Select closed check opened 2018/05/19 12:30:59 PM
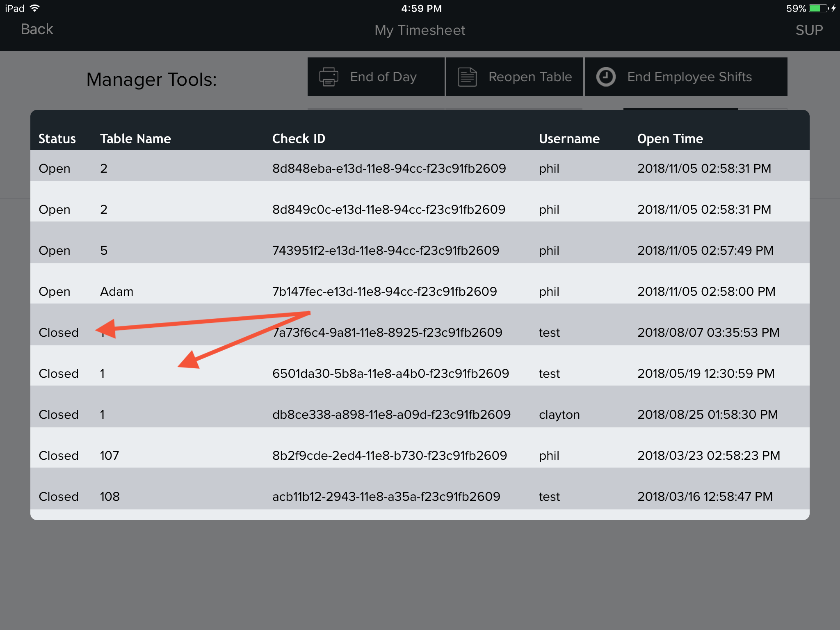The image size is (840, 630). [705, 373]
